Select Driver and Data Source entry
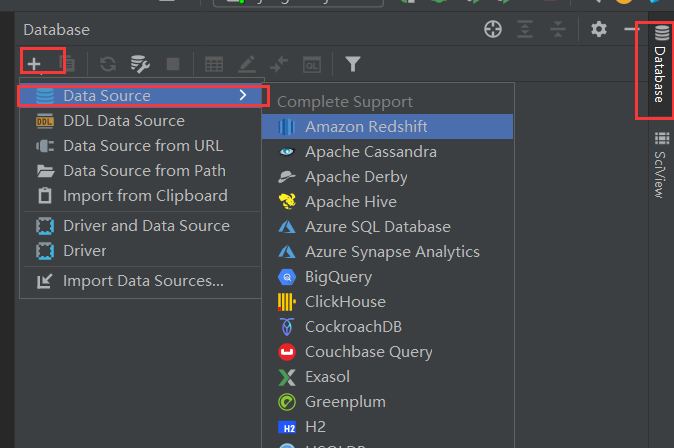The height and width of the screenshot is (448, 674). click(141, 226)
